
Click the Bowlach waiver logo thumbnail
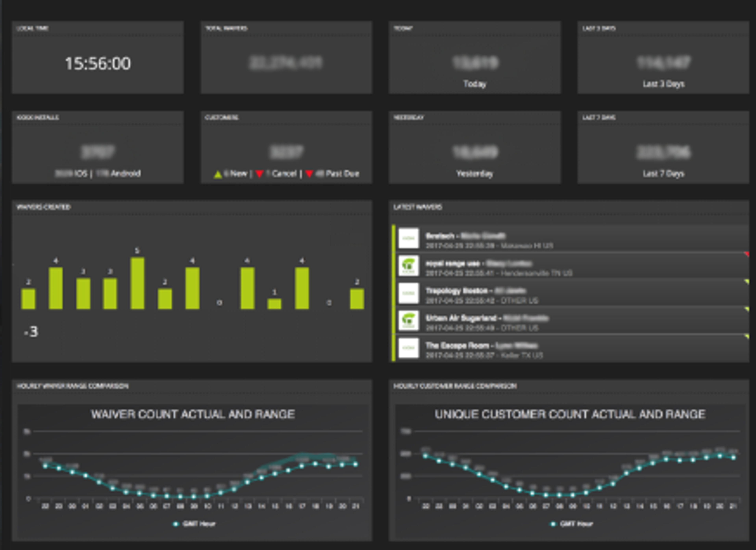tap(409, 238)
